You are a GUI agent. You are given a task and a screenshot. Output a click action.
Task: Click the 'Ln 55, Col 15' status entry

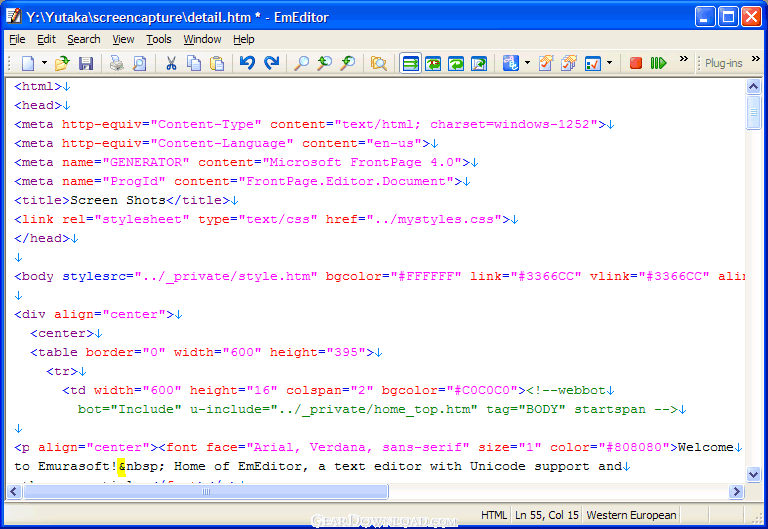point(547,515)
